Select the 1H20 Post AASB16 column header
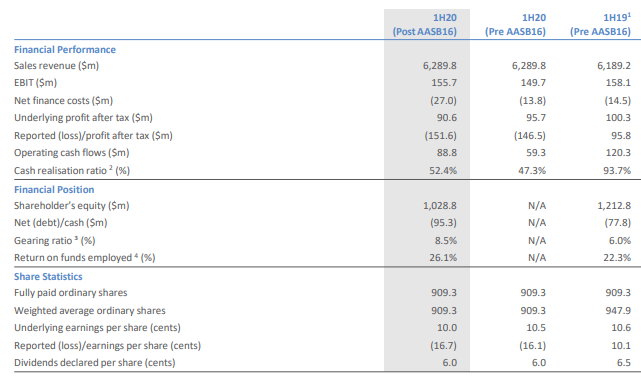The height and width of the screenshot is (377, 641). (425, 25)
